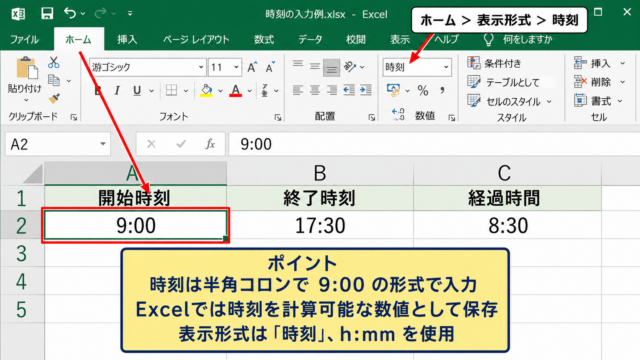The image size is (640, 360).
Task: Open the 数値 group dialog launcher
Action: (451, 118)
